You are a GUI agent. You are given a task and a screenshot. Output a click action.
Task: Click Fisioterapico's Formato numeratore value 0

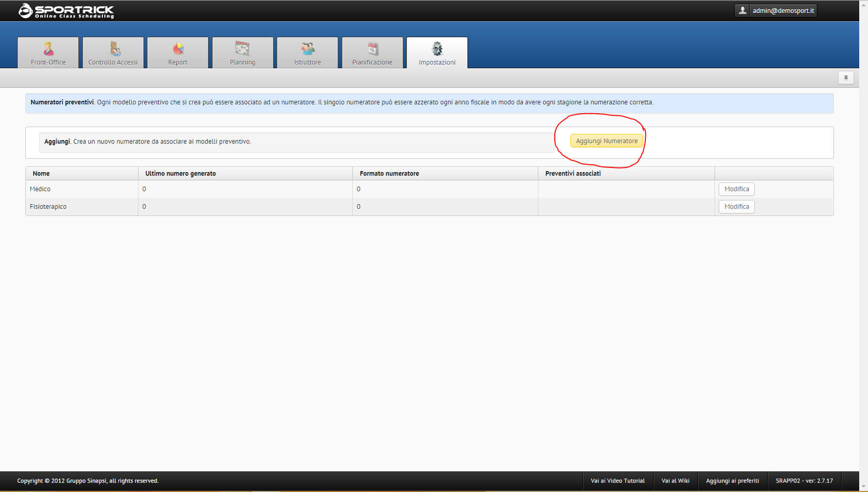(x=359, y=207)
